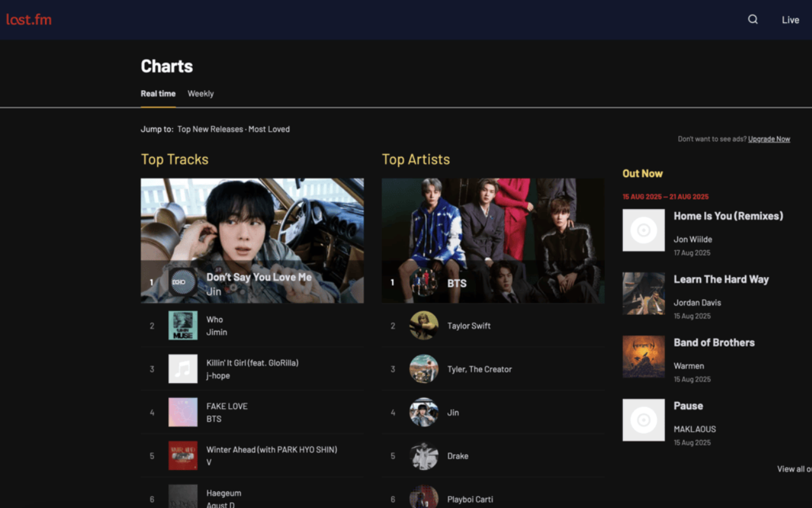Switch to the Real time tab
812x508 pixels.
coord(158,93)
